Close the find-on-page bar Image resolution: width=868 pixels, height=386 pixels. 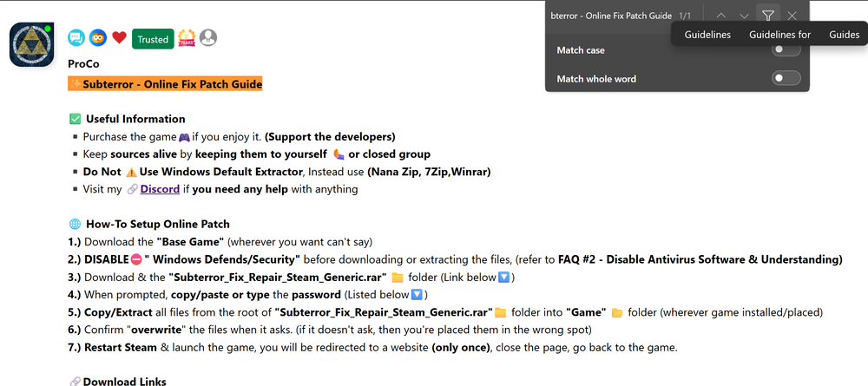pos(792,16)
